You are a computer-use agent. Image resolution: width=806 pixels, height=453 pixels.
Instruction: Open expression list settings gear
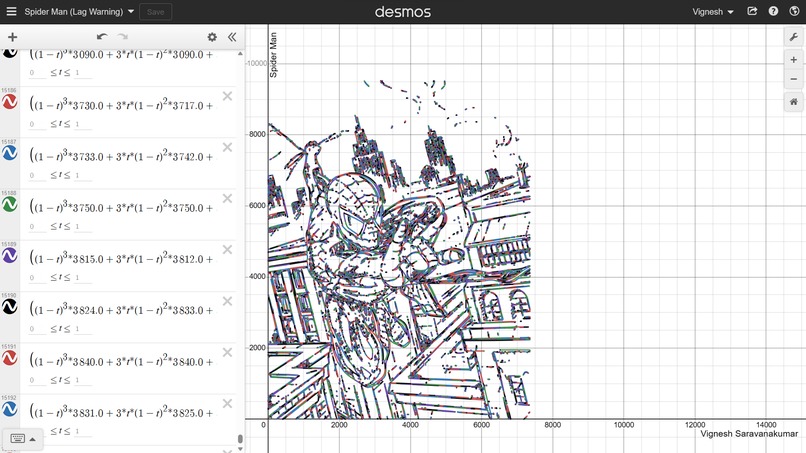(x=212, y=37)
